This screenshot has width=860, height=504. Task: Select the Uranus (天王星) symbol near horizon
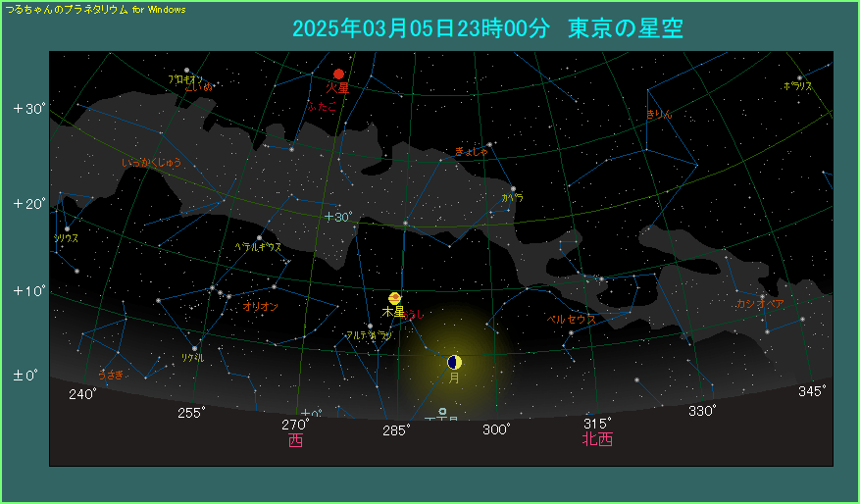[442, 412]
